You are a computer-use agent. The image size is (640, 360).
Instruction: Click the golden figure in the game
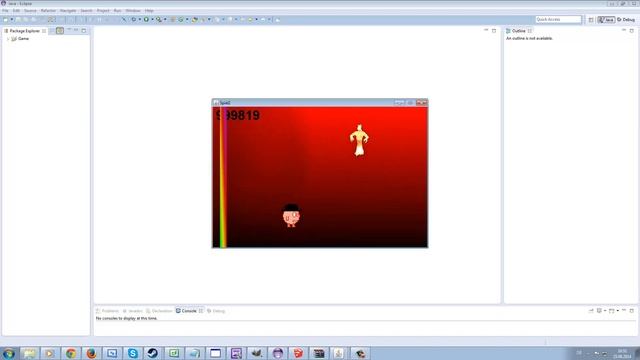click(x=359, y=140)
